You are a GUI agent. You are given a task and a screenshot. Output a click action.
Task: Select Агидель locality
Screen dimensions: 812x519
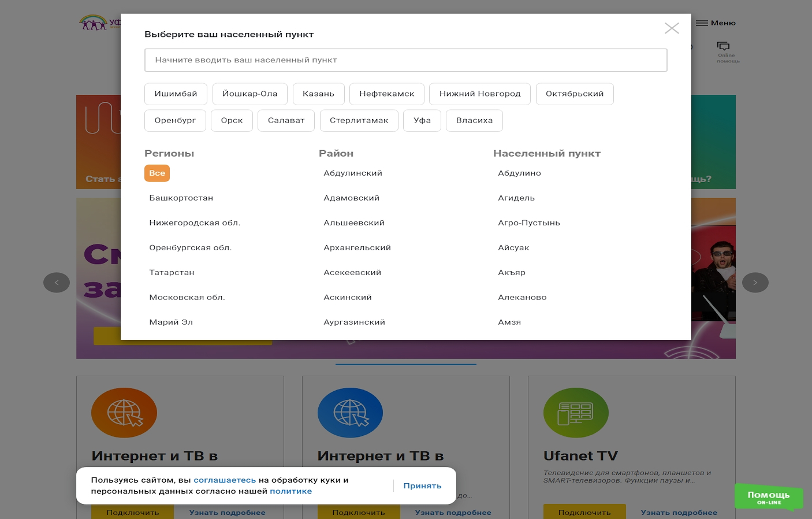[x=516, y=198]
